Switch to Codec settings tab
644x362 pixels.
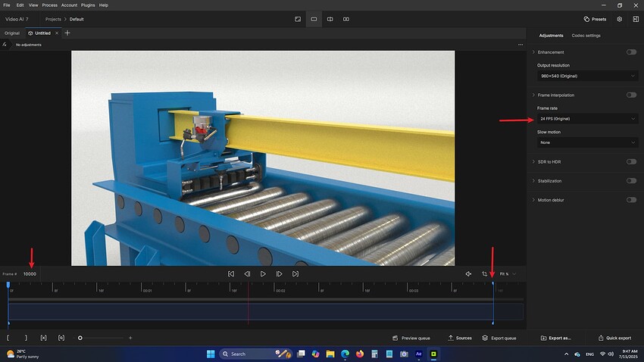point(586,36)
